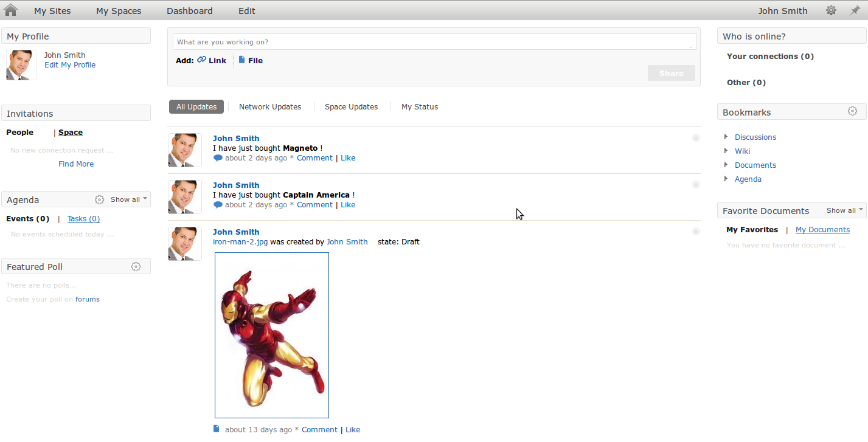This screenshot has height=442, width=868.
Task: Click the pin icon in top bar
Action: [855, 10]
